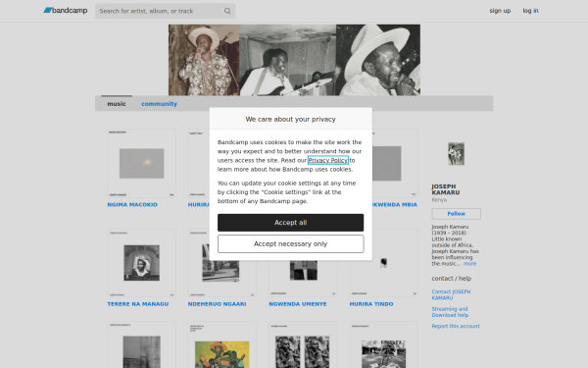Switch to the music tab
This screenshot has height=368, width=588.
coord(117,104)
